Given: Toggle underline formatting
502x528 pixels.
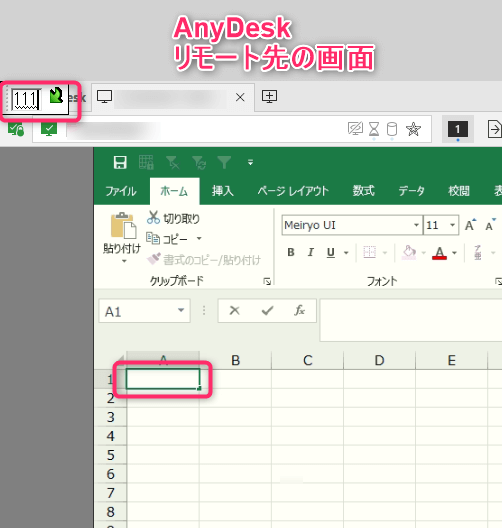Looking at the screenshot, I should click(x=331, y=253).
